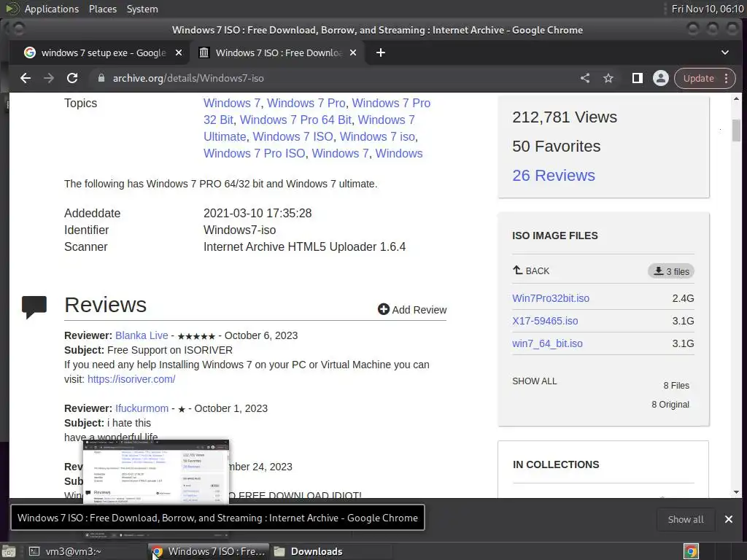Click BACK in ISO Image Files panel

(531, 271)
